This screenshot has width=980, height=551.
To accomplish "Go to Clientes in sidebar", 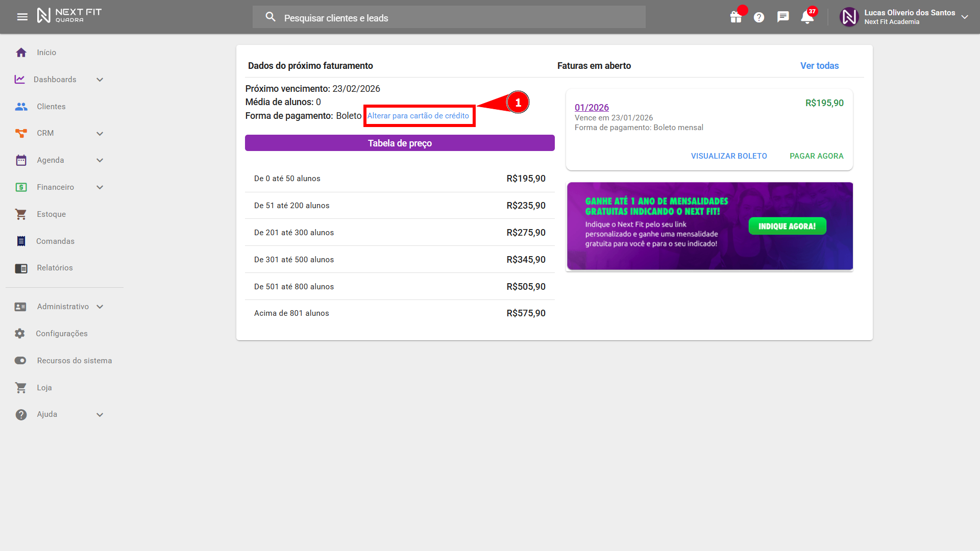I will tap(51, 107).
